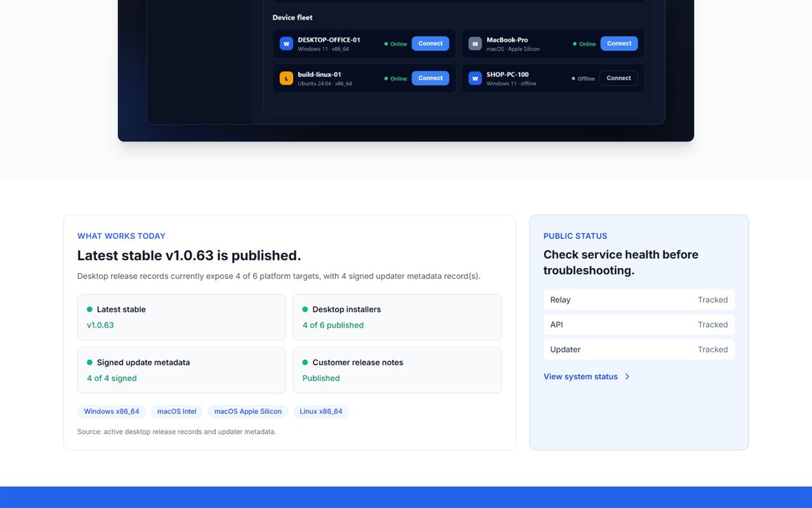This screenshot has width=812, height=508.
Task: Click the Offline status of SHOP-PC-100
Action: point(583,79)
